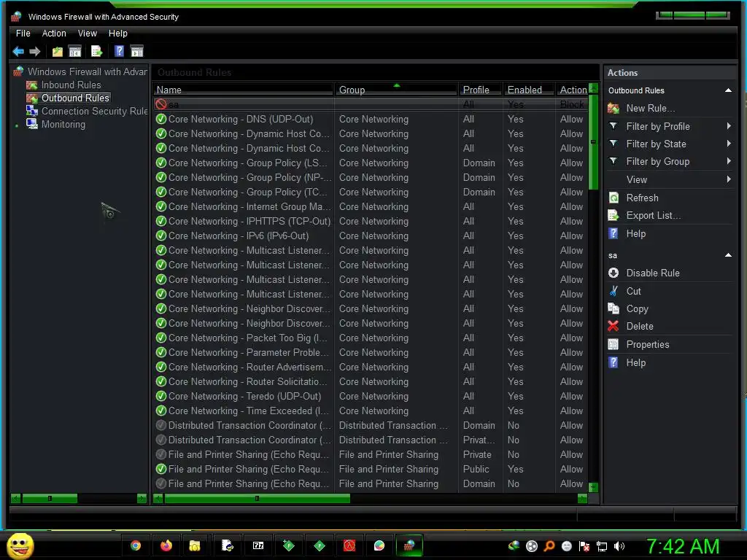
Task: Click the rules list scroll-right arrow
Action: pyautogui.click(x=582, y=499)
